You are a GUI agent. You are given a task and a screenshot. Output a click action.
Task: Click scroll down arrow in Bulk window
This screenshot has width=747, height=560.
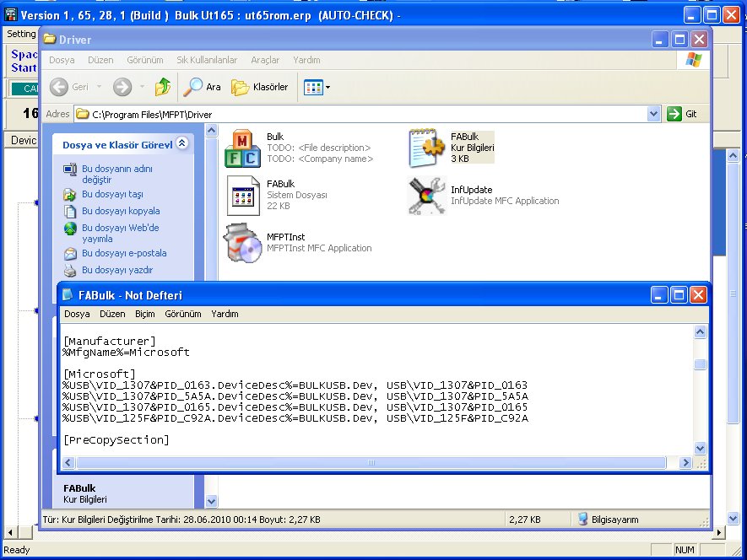pyautogui.click(x=733, y=518)
